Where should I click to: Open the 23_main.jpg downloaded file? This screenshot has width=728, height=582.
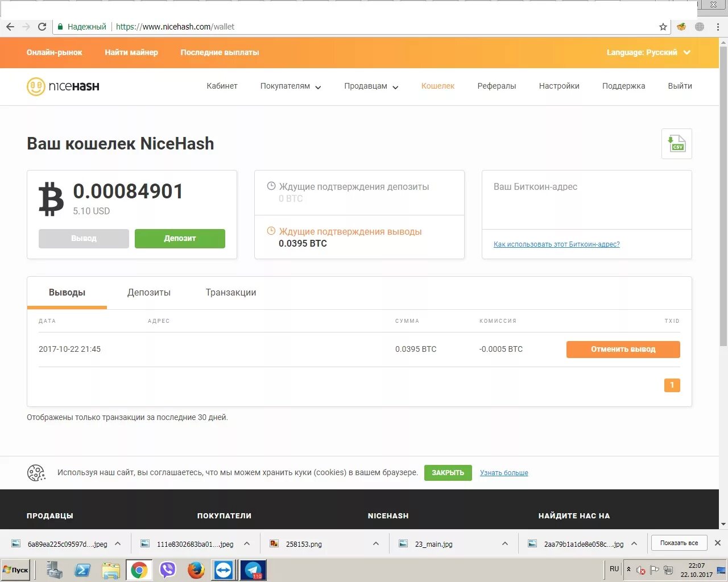click(x=433, y=544)
